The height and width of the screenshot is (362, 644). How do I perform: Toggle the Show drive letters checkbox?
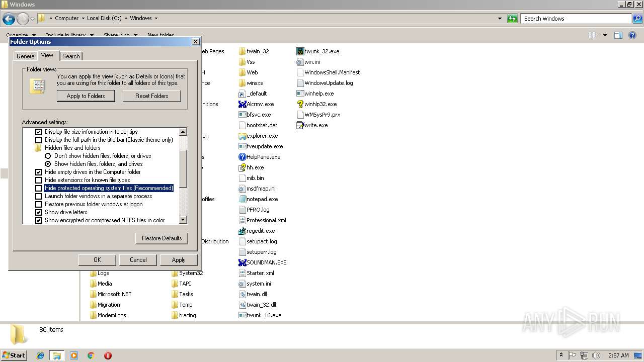(38, 212)
